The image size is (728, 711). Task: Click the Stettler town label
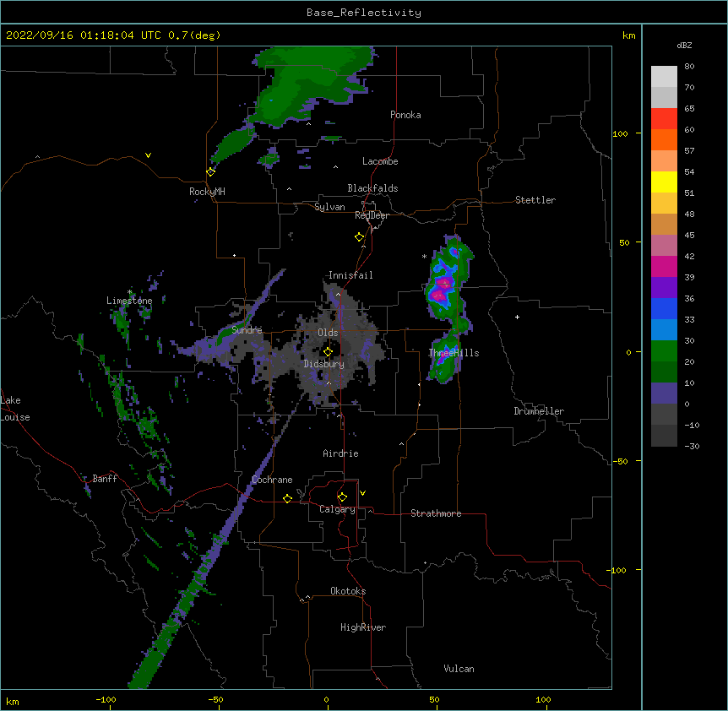click(535, 200)
